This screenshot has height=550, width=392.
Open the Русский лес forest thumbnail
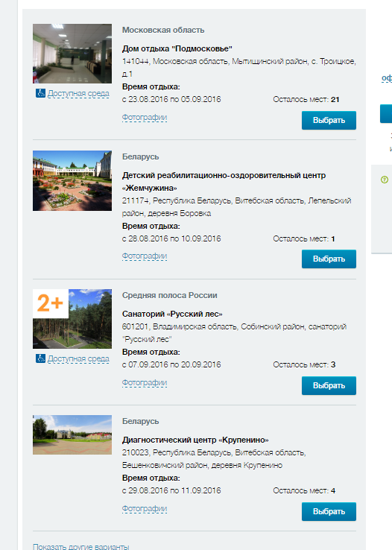click(72, 319)
